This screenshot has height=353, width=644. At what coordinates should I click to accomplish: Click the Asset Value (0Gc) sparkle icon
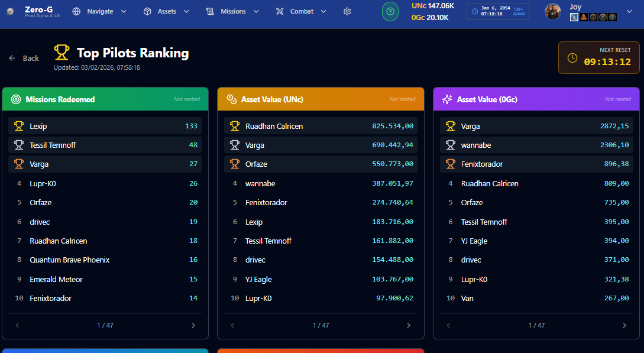447,99
